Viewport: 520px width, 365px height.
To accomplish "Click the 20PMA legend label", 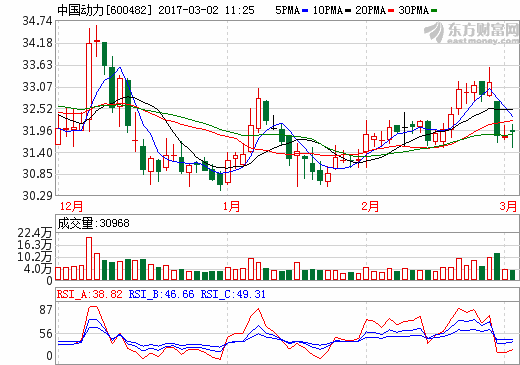I will pyautogui.click(x=370, y=10).
